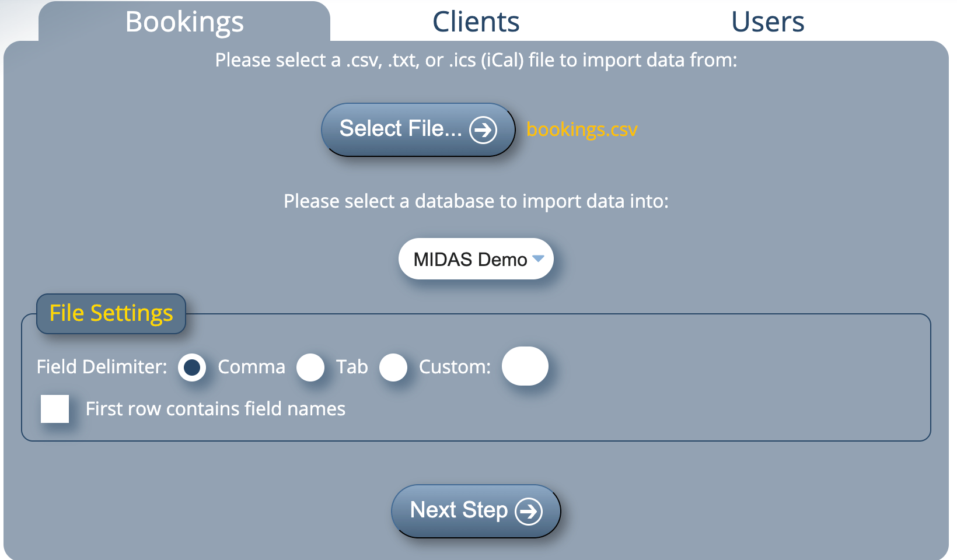The image size is (957, 560).
Task: Click the arrow icon inside Next Step button
Action: coord(529,510)
